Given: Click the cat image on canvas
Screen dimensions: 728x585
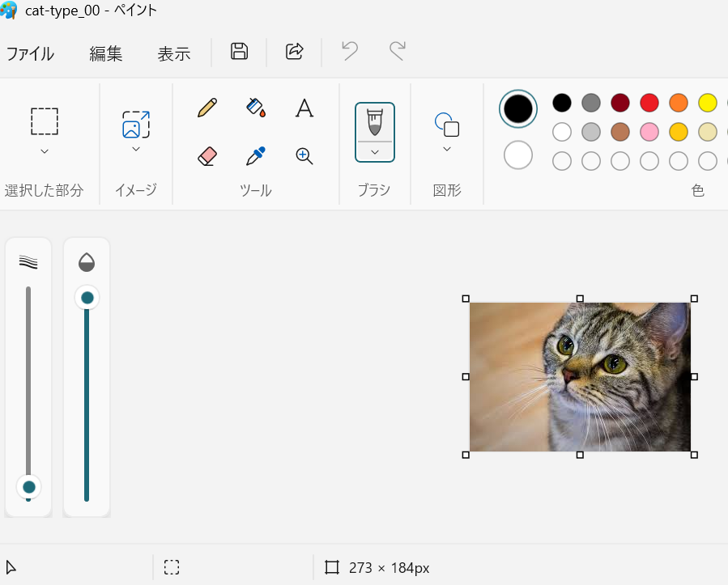Looking at the screenshot, I should pyautogui.click(x=580, y=377).
